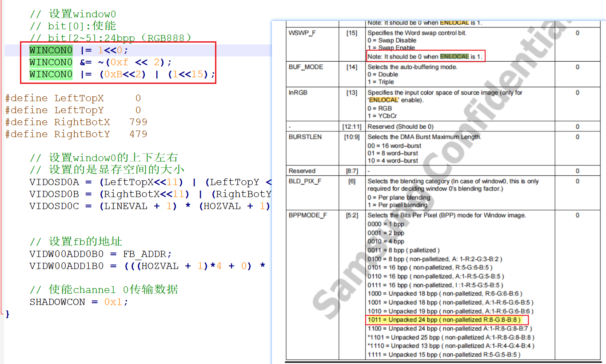Click '*1101 = Unpacked 25 bpp' line

coord(451,337)
